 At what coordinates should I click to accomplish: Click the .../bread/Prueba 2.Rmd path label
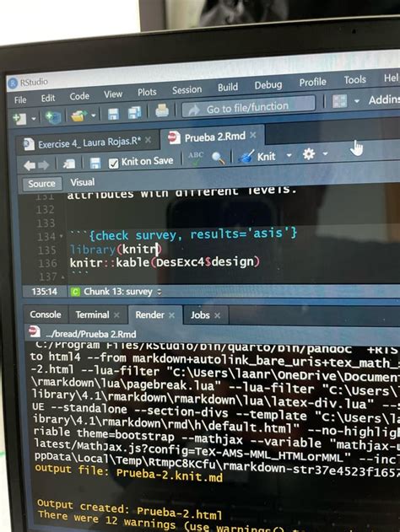(x=90, y=334)
